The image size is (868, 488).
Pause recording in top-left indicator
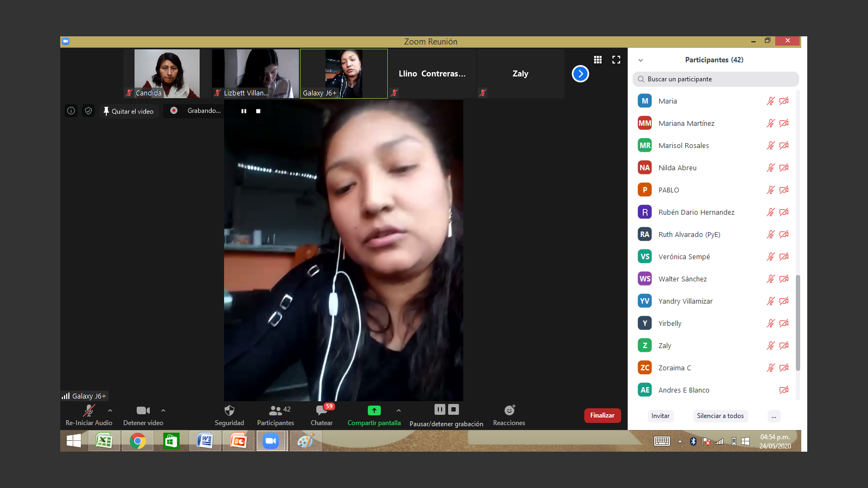tap(244, 111)
